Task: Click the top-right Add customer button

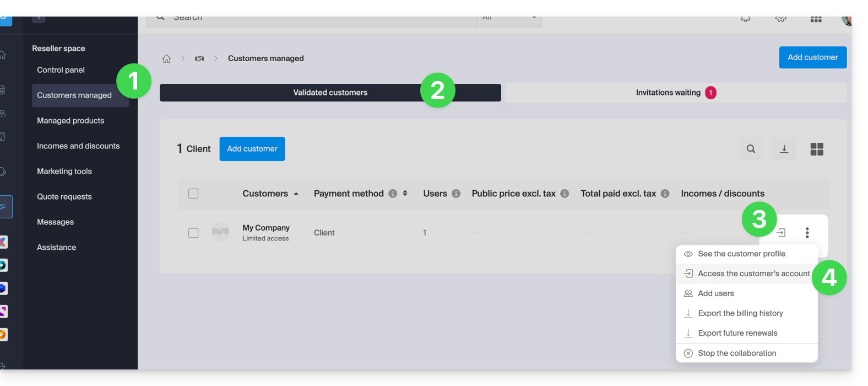Action: [x=812, y=57]
